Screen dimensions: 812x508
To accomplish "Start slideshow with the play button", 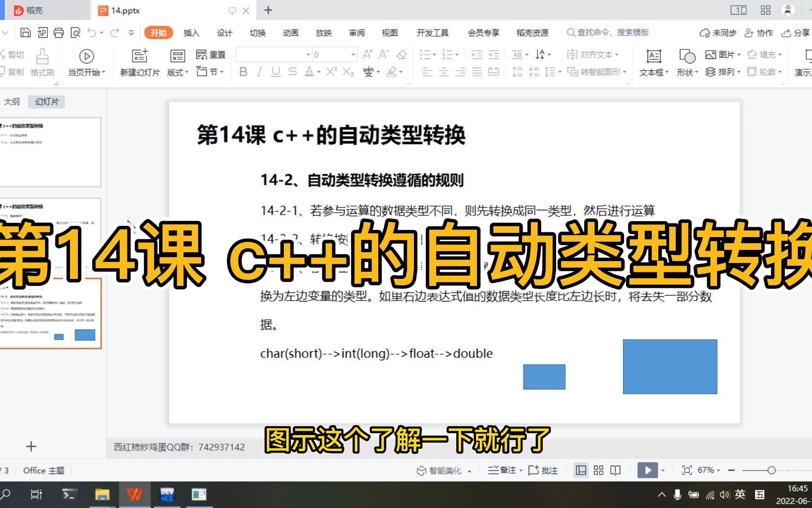I will click(x=648, y=470).
